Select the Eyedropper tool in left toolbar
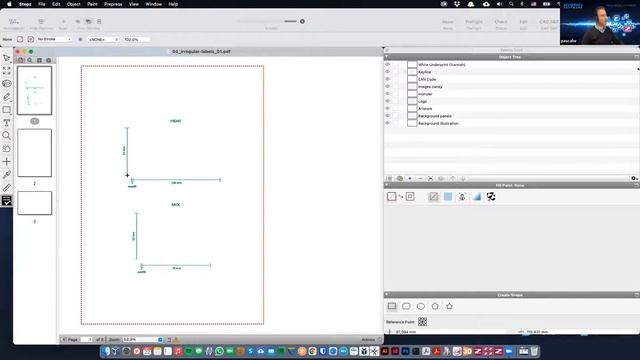Viewport: 640px width, 360px height. [x=7, y=175]
